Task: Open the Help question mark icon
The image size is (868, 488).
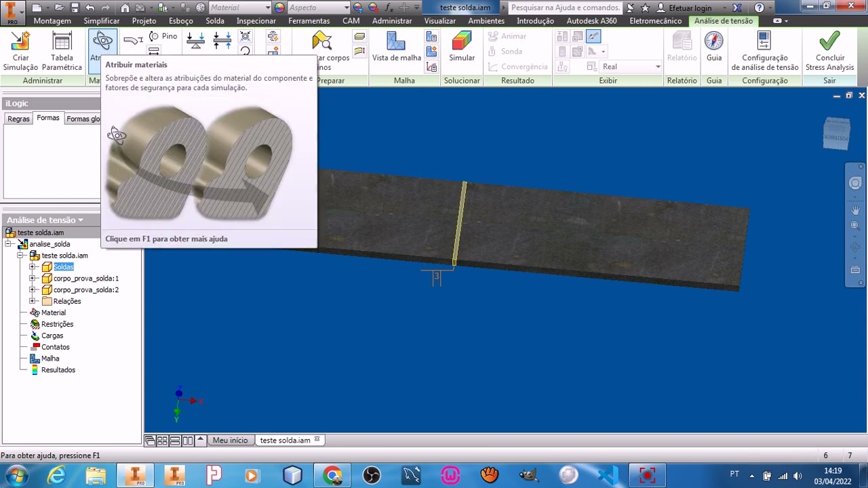Action: click(759, 7)
